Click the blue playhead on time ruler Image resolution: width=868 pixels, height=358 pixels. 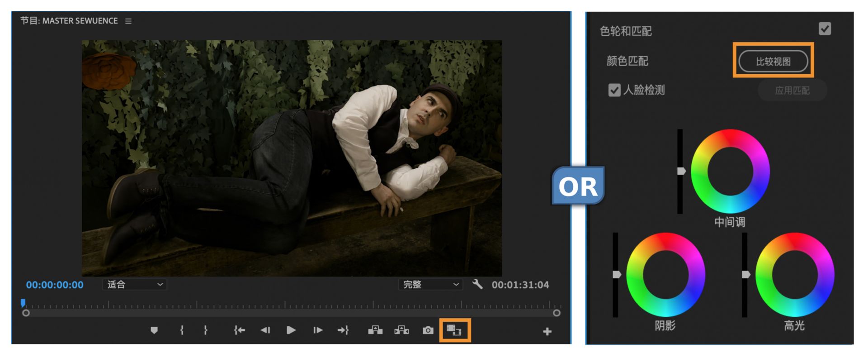23,303
